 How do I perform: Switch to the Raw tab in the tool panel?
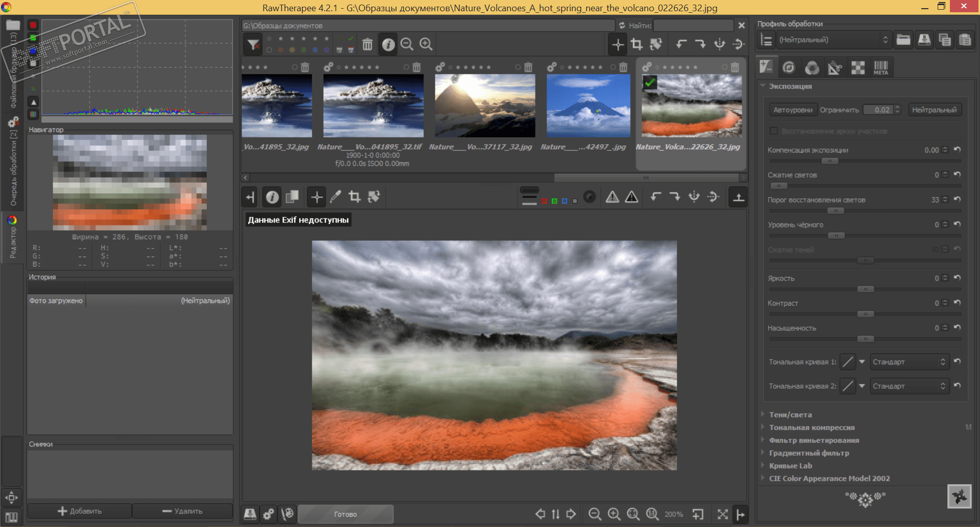coord(858,67)
